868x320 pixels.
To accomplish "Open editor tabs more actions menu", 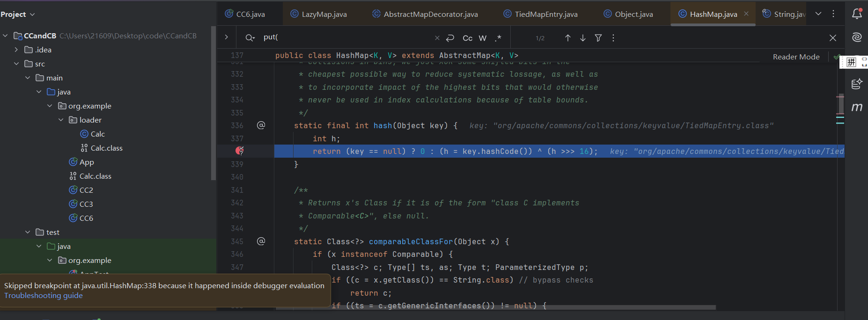I will pyautogui.click(x=833, y=14).
